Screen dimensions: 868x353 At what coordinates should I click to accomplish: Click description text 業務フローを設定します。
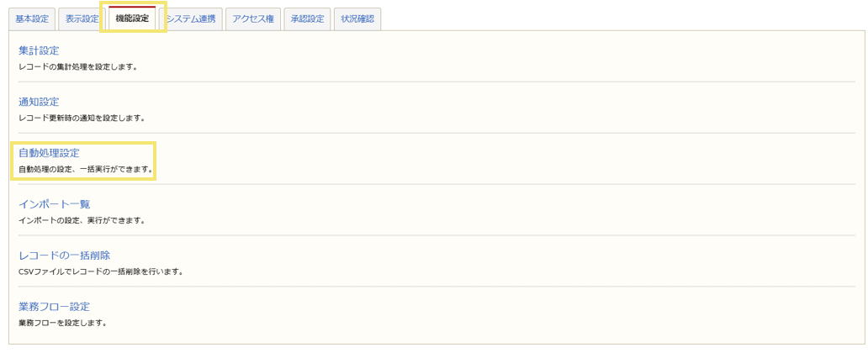click(62, 323)
